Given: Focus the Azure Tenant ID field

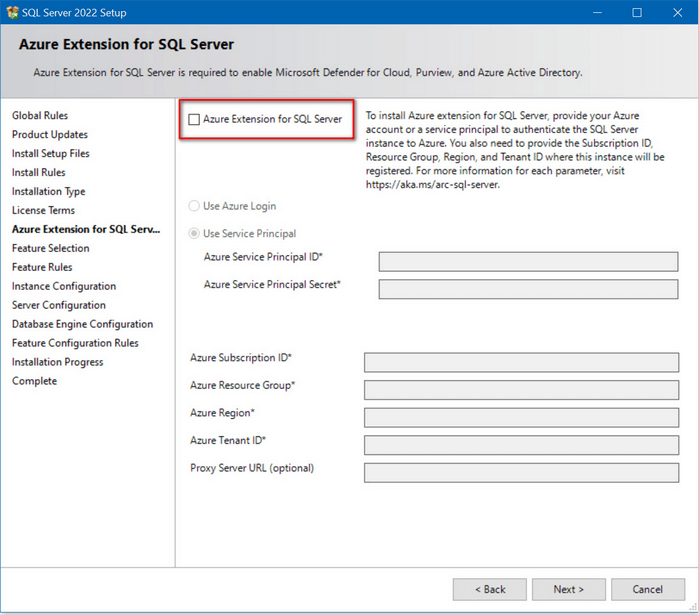Looking at the screenshot, I should (520, 445).
